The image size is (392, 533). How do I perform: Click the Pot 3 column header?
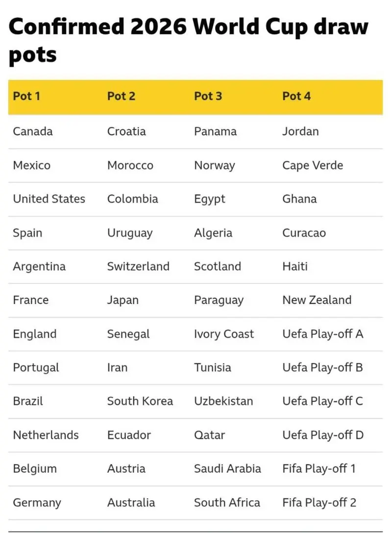pos(208,96)
